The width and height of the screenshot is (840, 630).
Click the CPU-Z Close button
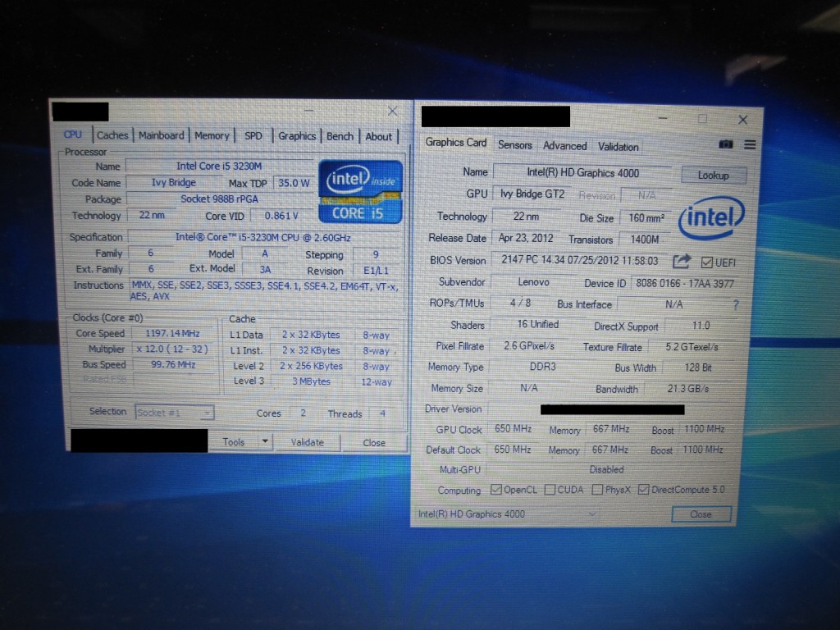(x=374, y=443)
